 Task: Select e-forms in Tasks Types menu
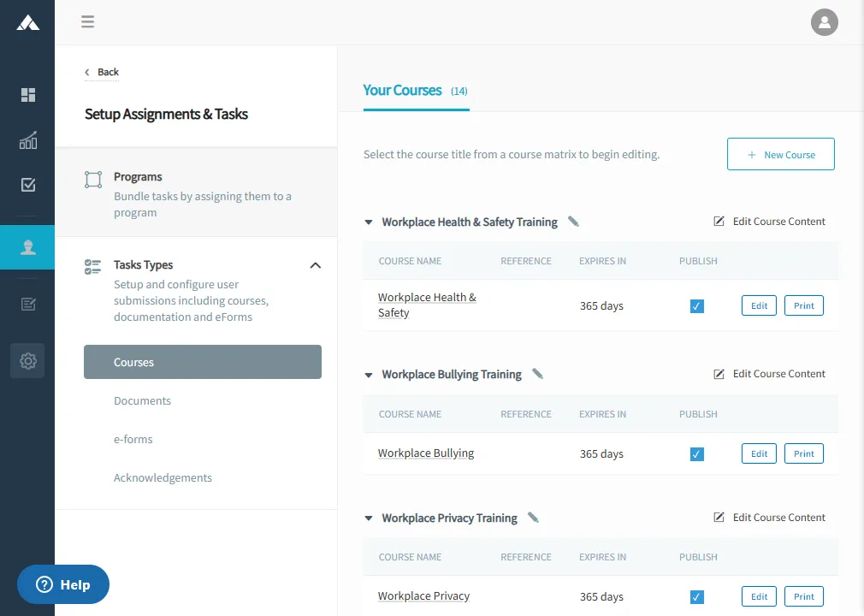point(133,439)
